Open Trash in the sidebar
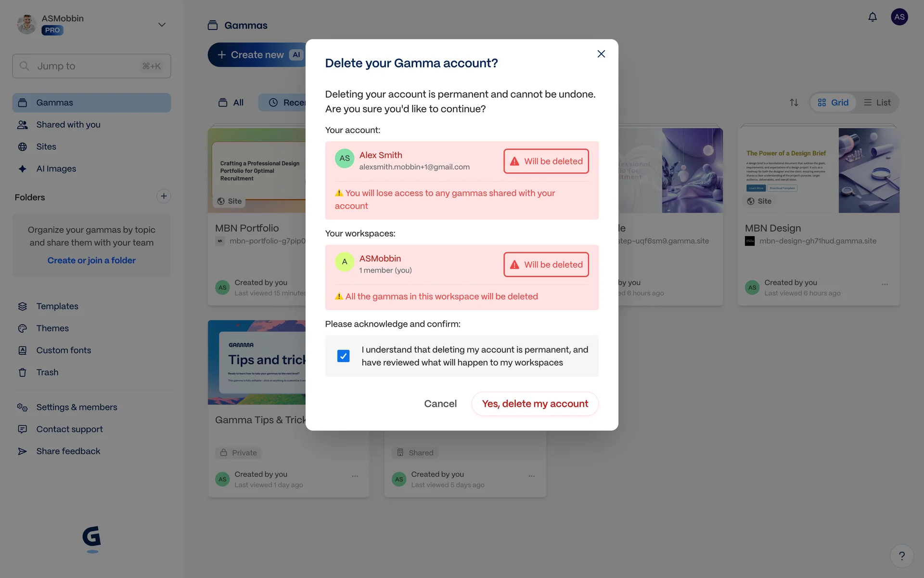This screenshot has height=578, width=924. pyautogui.click(x=47, y=372)
